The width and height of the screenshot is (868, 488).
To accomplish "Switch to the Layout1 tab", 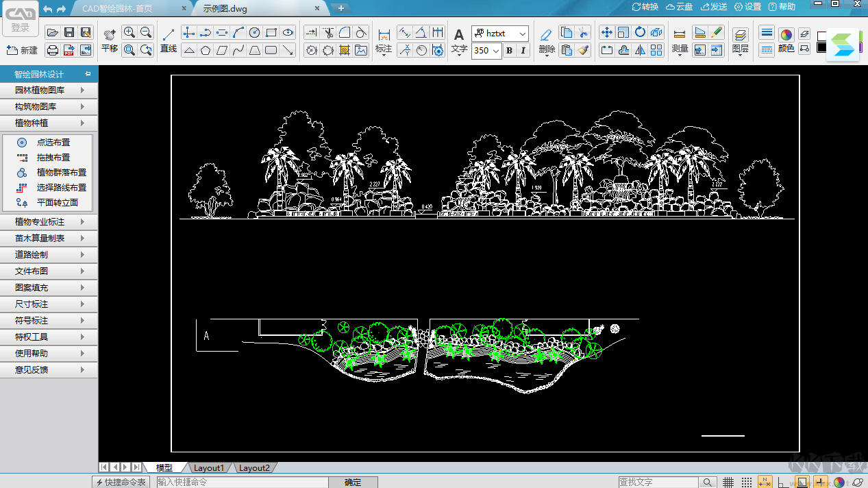I will [x=208, y=468].
